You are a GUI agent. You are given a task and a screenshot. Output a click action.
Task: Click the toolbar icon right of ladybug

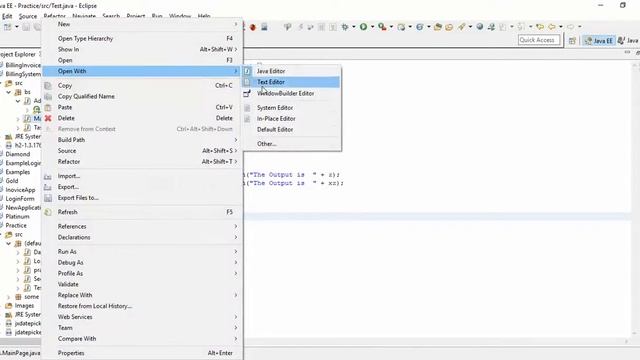(264, 27)
